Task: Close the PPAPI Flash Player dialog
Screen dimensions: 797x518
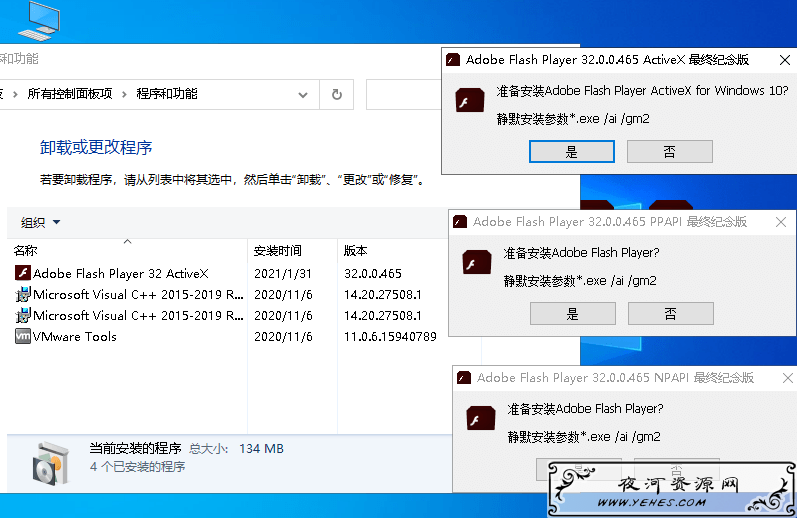Action: [x=781, y=222]
